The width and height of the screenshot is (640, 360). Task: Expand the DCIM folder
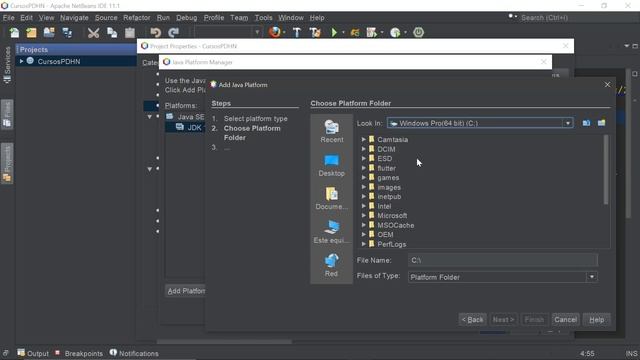pos(363,149)
